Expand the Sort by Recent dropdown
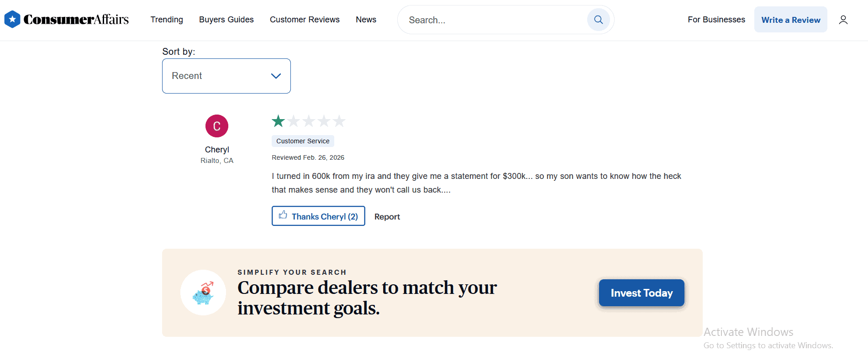The width and height of the screenshot is (868, 361). click(x=226, y=76)
